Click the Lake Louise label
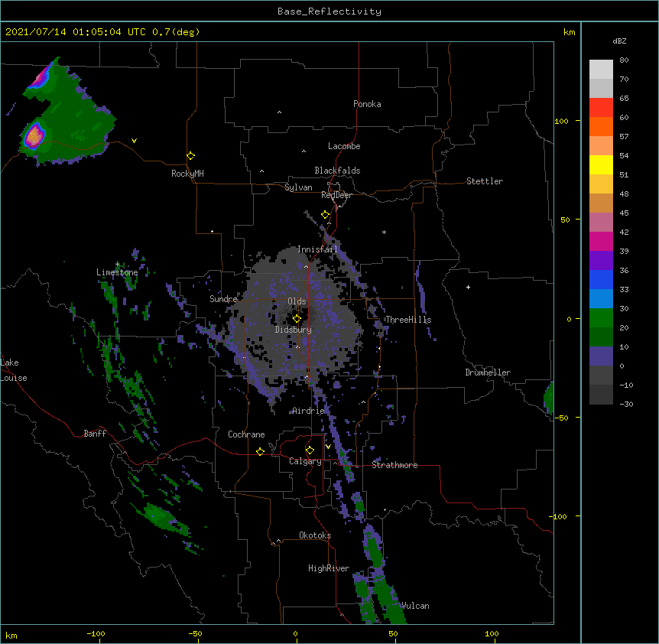 [x=14, y=370]
